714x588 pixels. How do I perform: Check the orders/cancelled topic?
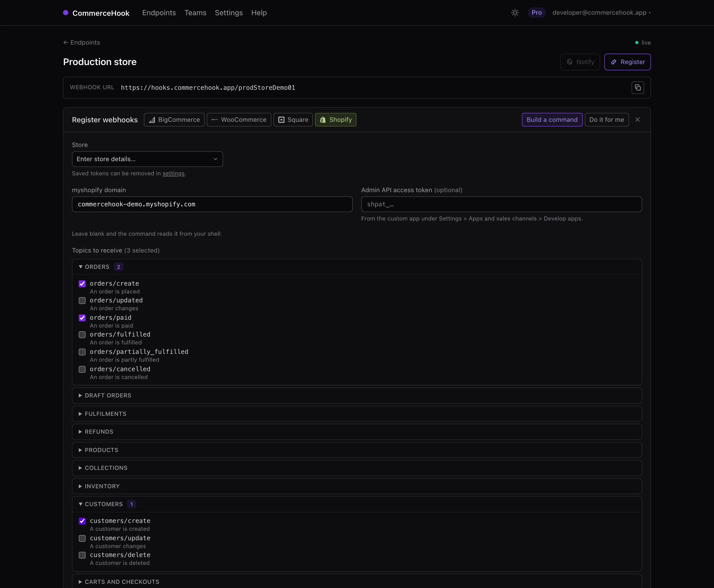[82, 370]
